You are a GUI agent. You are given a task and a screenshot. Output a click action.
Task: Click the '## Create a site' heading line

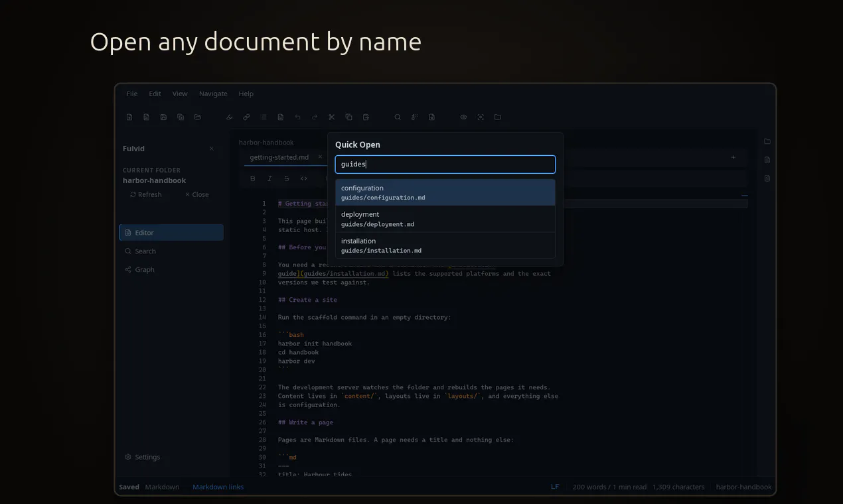(x=307, y=300)
